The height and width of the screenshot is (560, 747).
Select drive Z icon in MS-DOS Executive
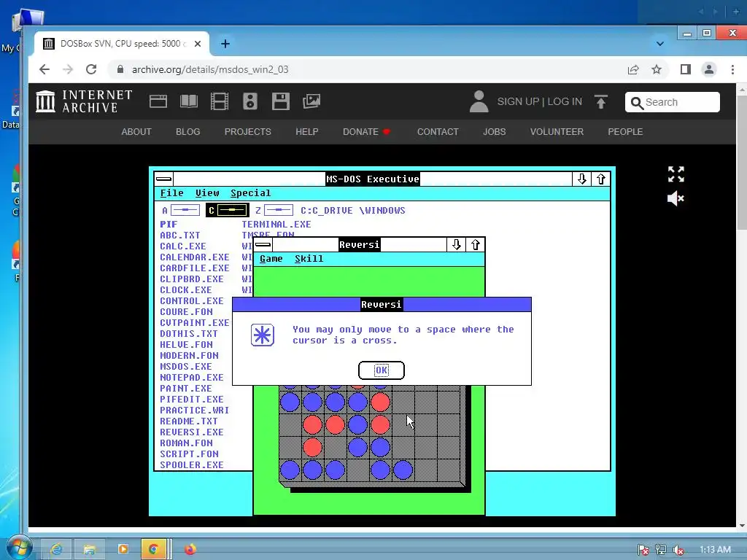pos(274,210)
